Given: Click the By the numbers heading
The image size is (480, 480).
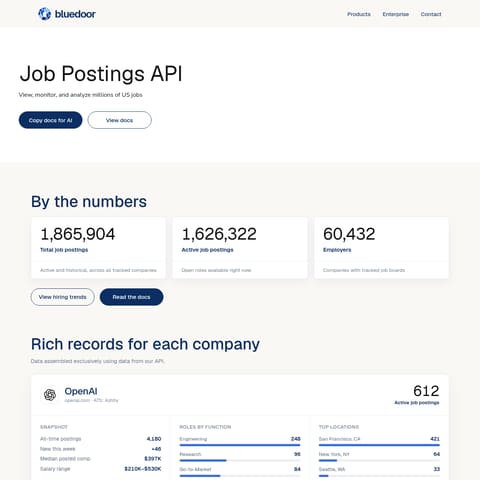Looking at the screenshot, I should point(89,202).
